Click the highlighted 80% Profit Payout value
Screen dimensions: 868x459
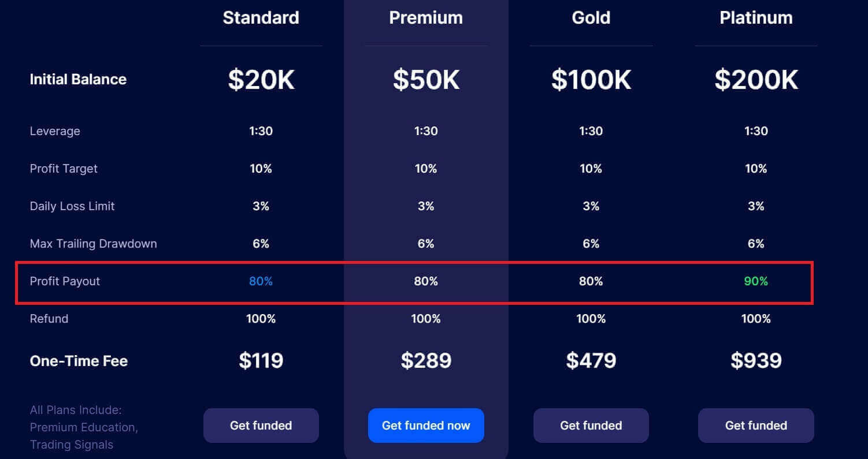point(261,281)
